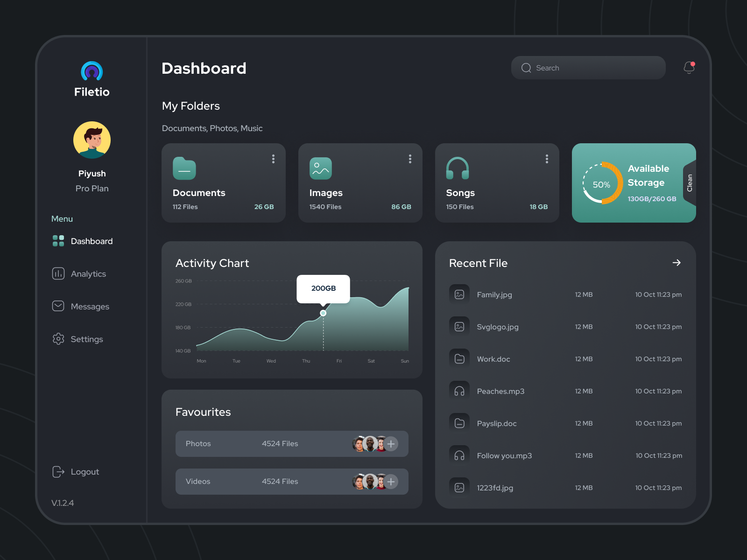Click the image icon beside 1223fd.jpg

(x=459, y=488)
